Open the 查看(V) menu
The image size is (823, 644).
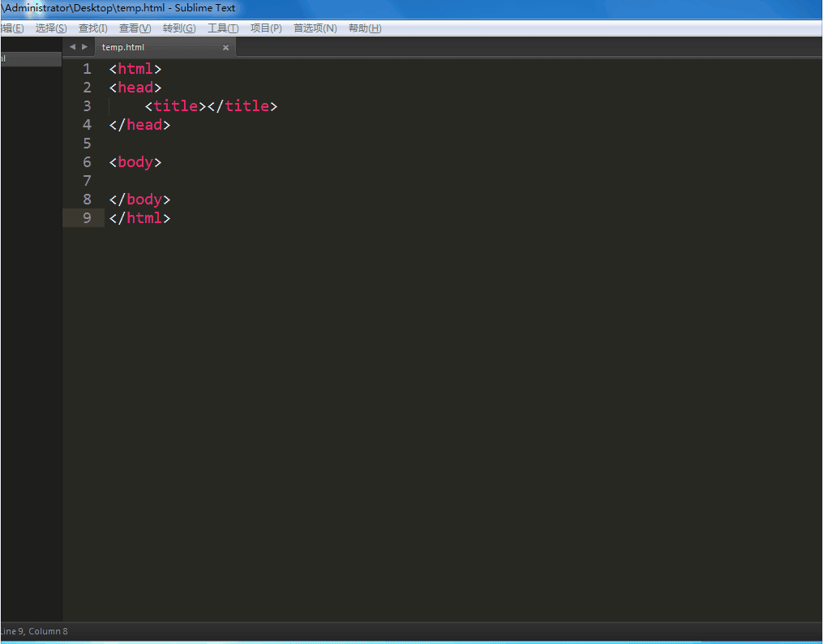(x=135, y=28)
